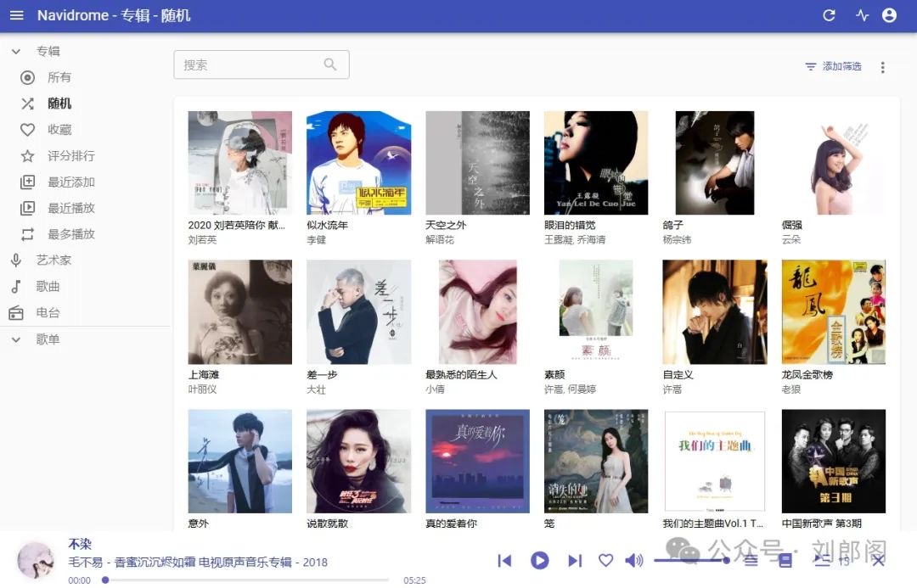Image resolution: width=917 pixels, height=588 pixels.
Task: Mute the player volume speaker icon
Action: click(633, 560)
